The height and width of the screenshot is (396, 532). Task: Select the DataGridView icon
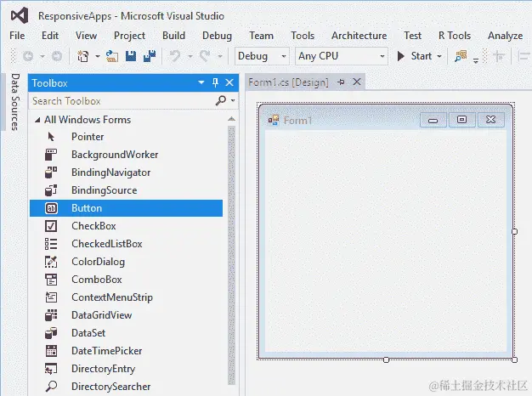click(x=51, y=315)
